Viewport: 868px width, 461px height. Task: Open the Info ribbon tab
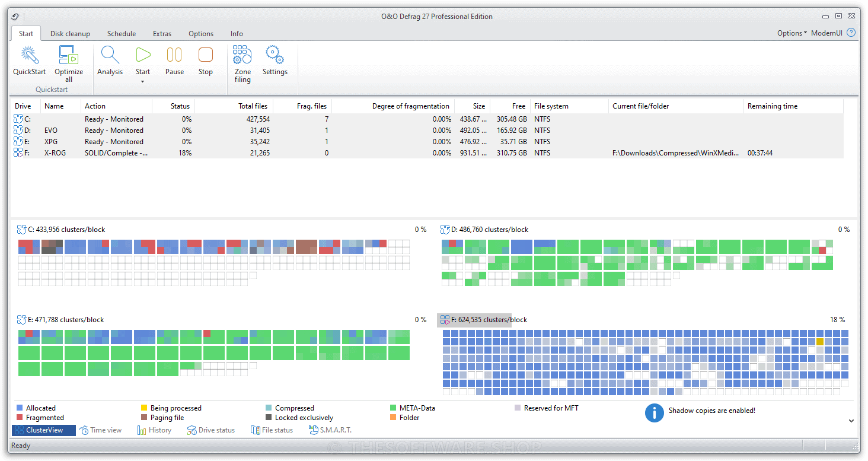237,34
